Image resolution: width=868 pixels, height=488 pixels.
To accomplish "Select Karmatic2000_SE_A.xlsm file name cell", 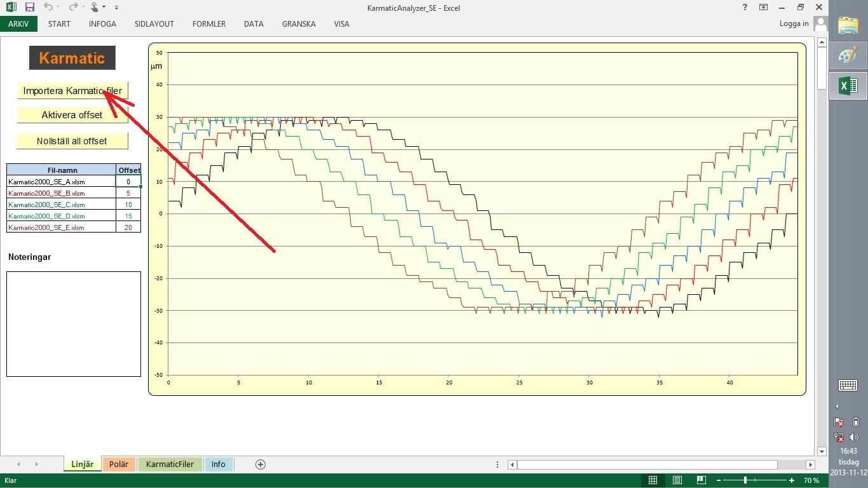I will tap(61, 182).
